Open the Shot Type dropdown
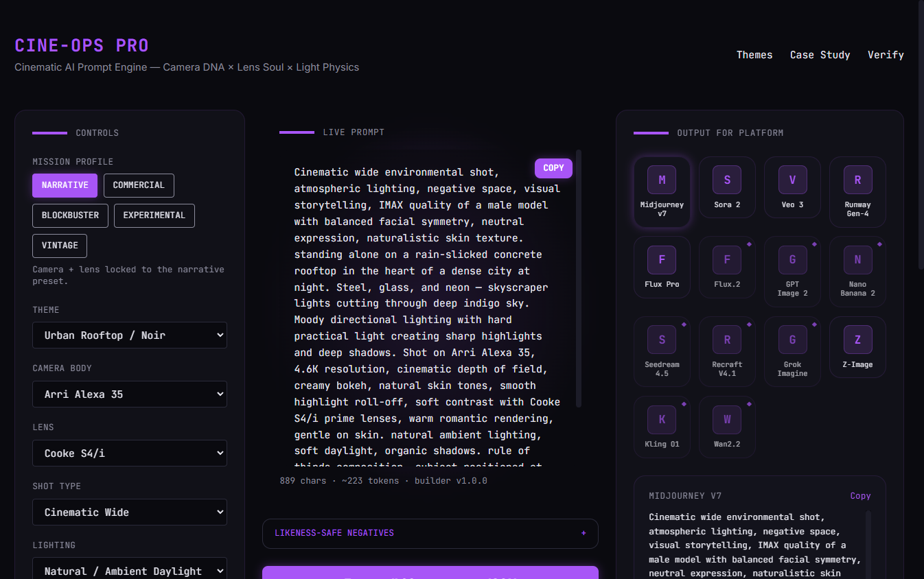 130,512
